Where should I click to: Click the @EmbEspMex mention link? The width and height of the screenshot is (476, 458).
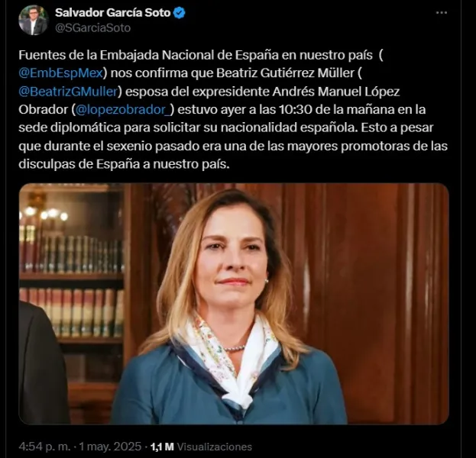[x=60, y=73]
